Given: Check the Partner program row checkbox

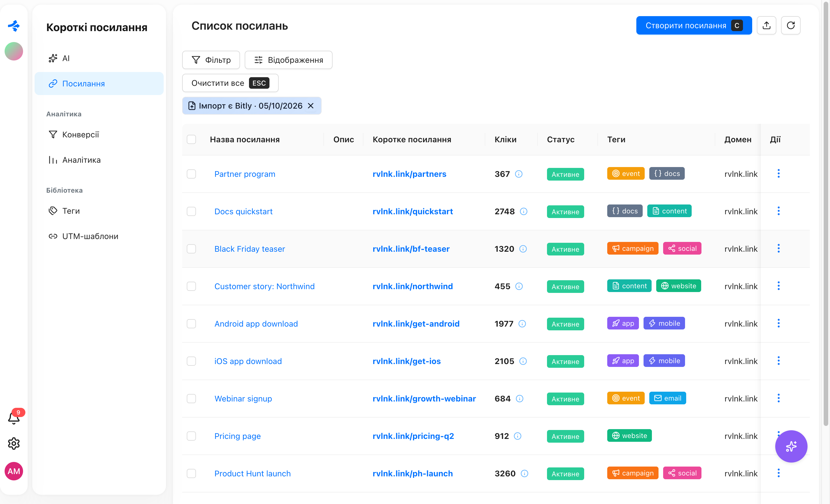Looking at the screenshot, I should tap(191, 174).
